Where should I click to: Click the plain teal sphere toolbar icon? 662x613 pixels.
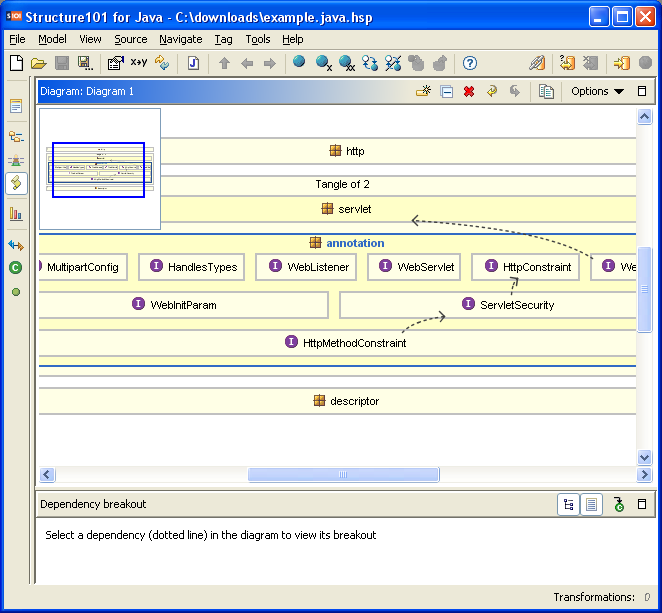point(299,62)
